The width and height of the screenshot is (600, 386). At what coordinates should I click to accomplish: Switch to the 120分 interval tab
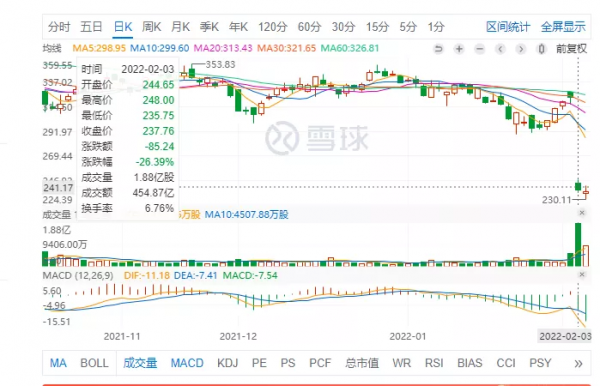[x=272, y=27]
